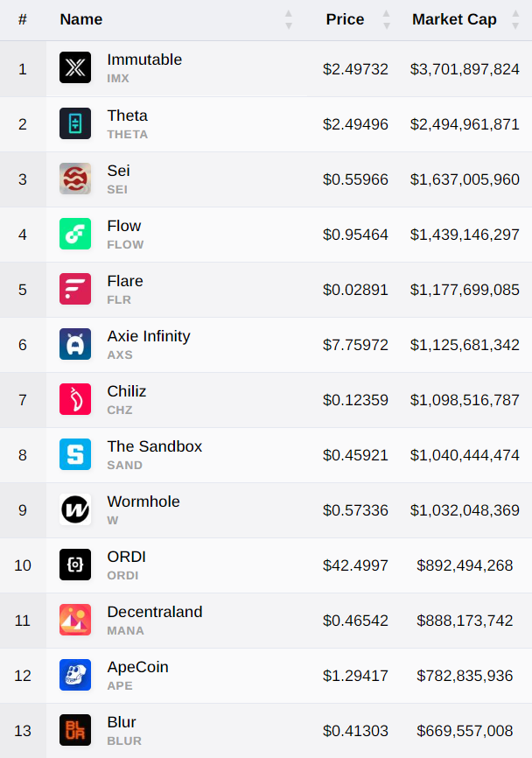Click the Axie Infinity icon
The image size is (532, 758).
coord(75,344)
